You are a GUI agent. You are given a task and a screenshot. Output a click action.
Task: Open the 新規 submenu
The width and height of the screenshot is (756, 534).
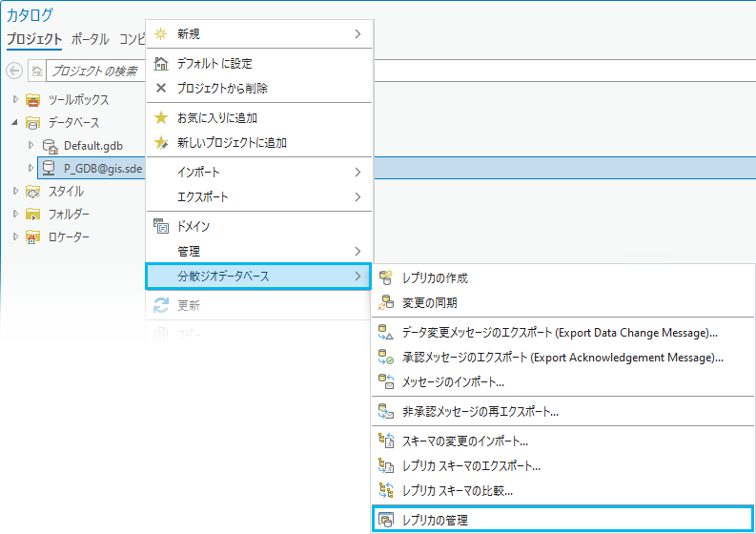[x=259, y=33]
